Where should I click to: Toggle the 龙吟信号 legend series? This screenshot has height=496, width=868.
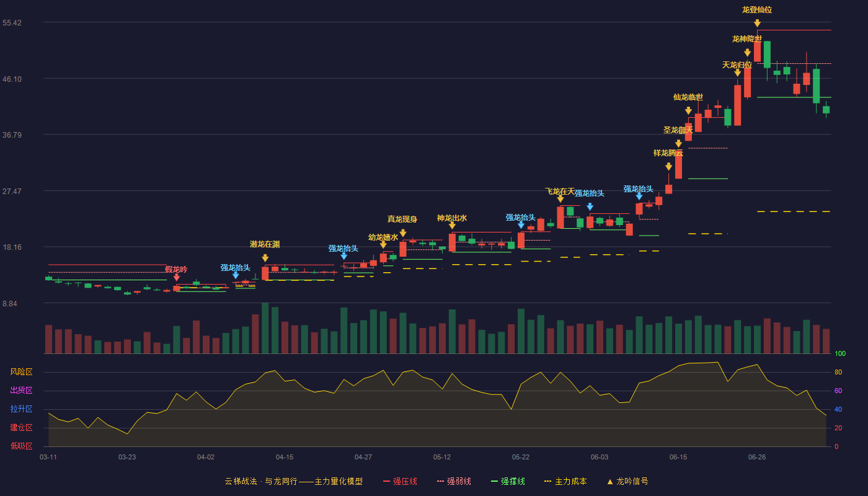pos(627,481)
